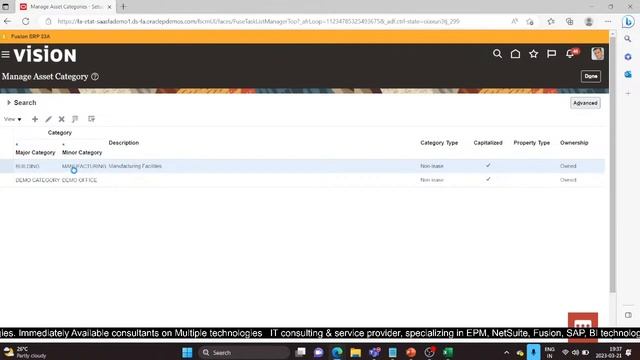The width and height of the screenshot is (640, 360).
Task: Sort by Minor Category column header
Action: (x=82, y=152)
